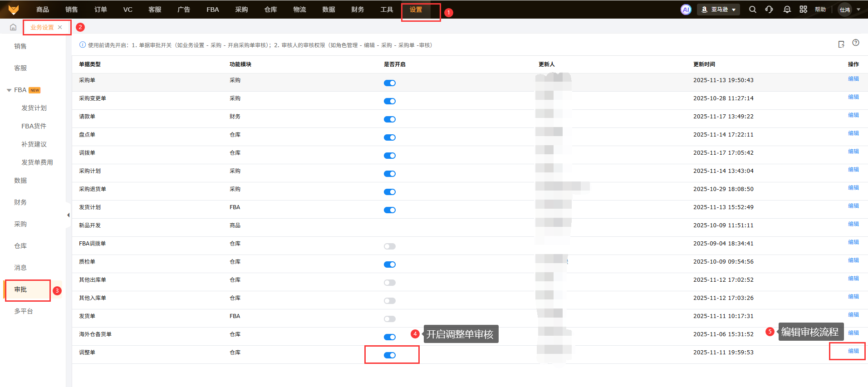Click 编辑 for the 发货单 row
Screen dimensions: 868x387
click(853, 315)
